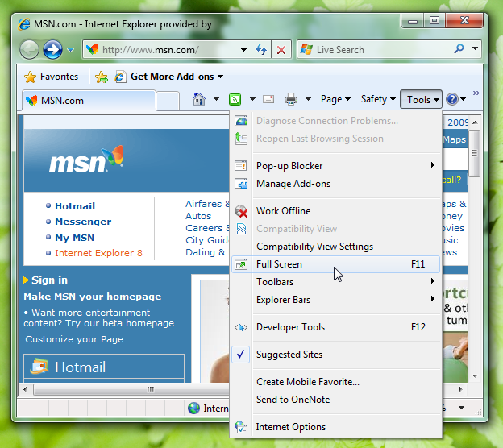Toggle the Suggested Sites checkmark

240,354
